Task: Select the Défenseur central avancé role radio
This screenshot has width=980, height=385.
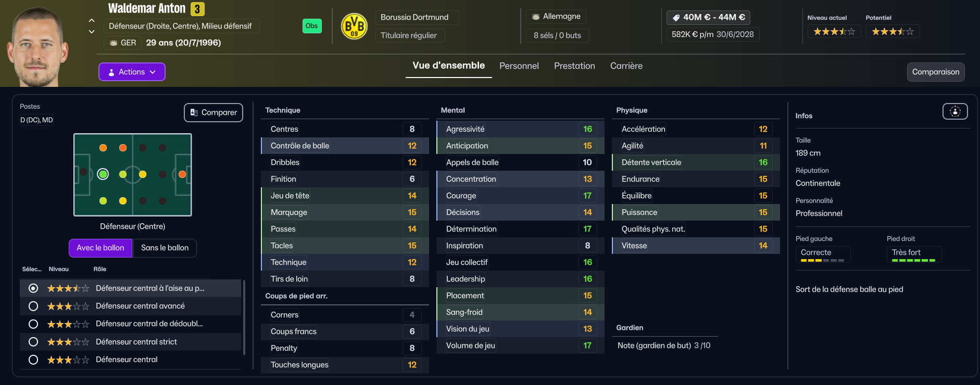Action: [x=33, y=306]
